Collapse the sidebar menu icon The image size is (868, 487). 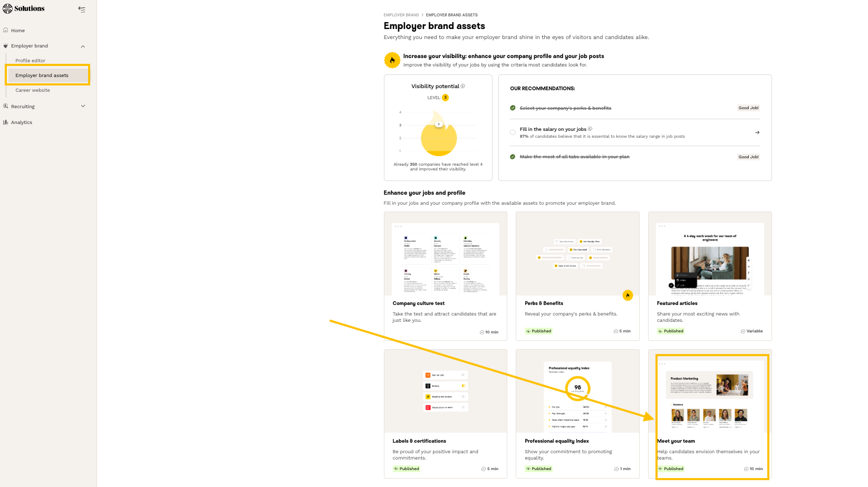pos(82,9)
